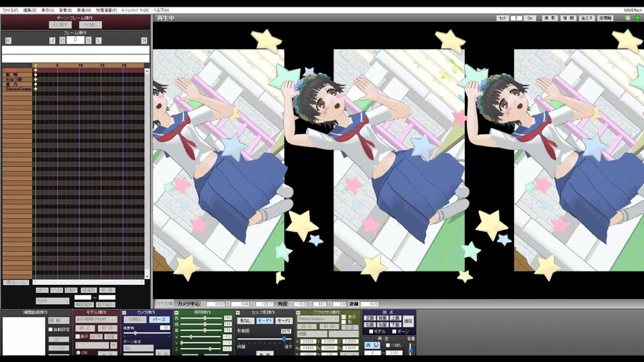The width and height of the screenshot is (644, 362).
Task: Click the カメラ中心 X value field
Action: pyautogui.click(x=215, y=304)
